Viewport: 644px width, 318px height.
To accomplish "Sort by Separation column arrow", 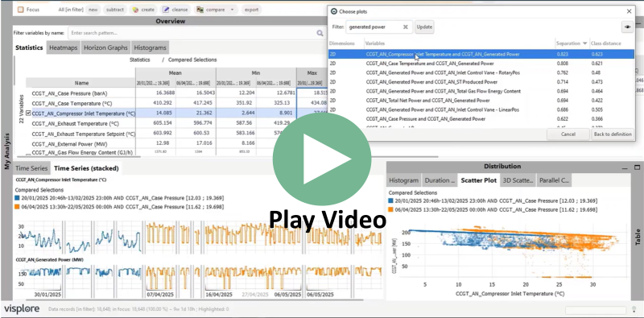I will [584, 43].
